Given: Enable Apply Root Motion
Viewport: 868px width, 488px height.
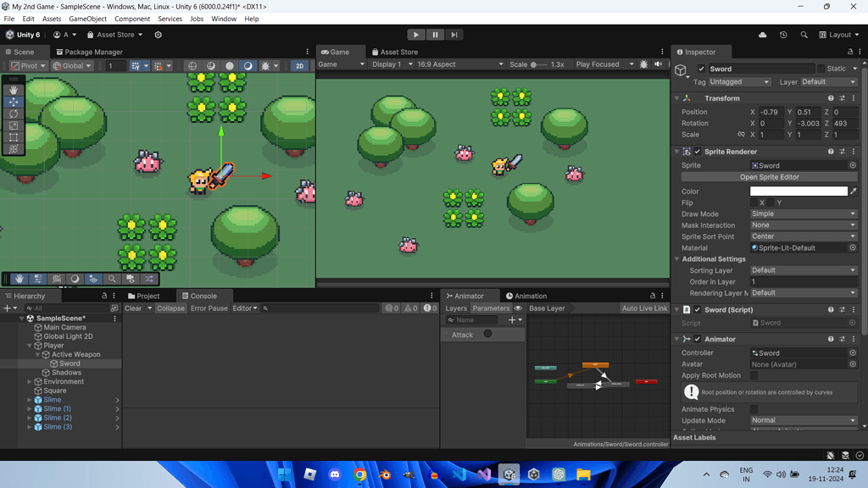Looking at the screenshot, I should (754, 375).
